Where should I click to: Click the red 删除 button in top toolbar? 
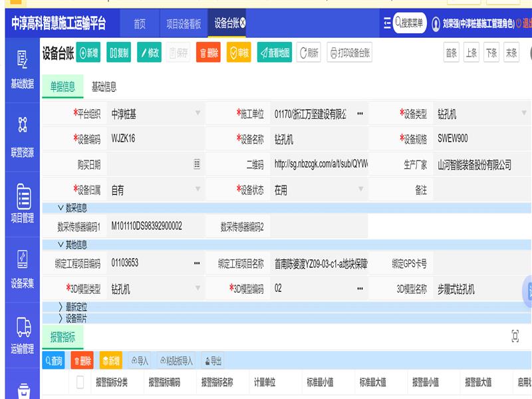208,53
